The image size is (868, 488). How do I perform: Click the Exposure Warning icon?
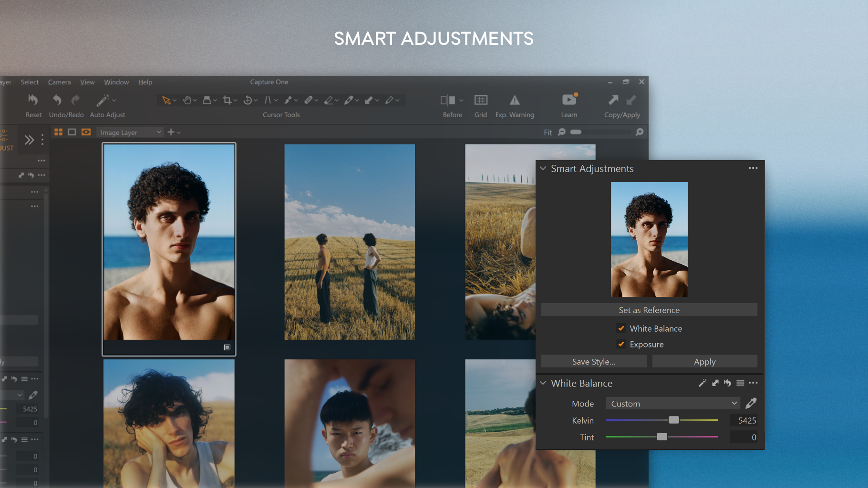[515, 100]
